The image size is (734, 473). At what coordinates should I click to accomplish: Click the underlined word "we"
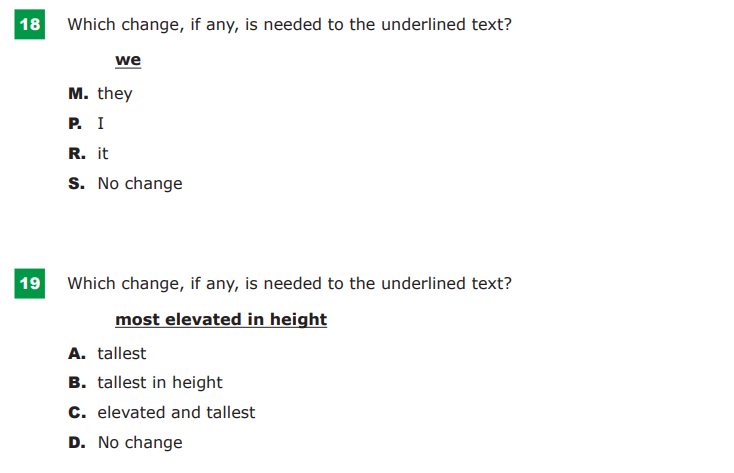pyautogui.click(x=128, y=60)
